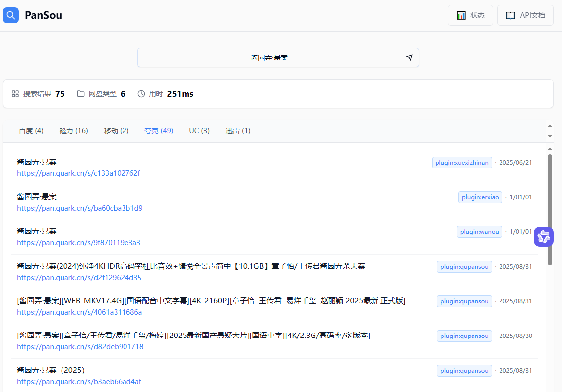Click the send arrow icon in search box
The width and height of the screenshot is (562, 392).
(x=409, y=57)
